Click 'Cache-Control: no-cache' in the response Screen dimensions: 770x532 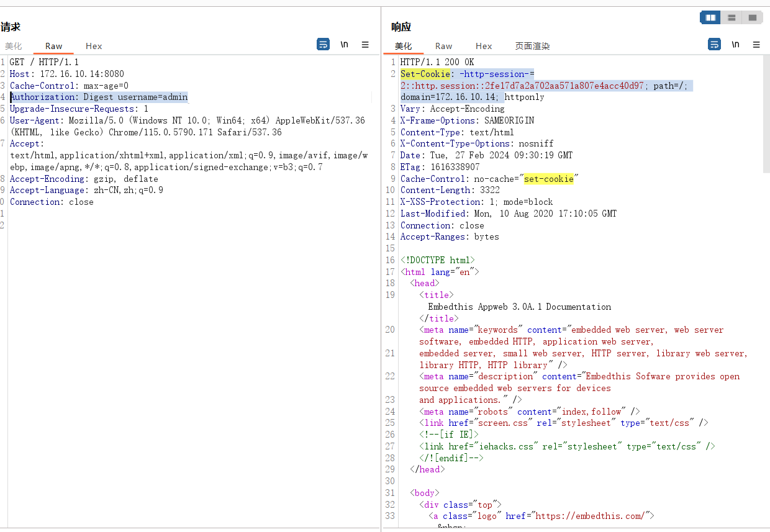pyautogui.click(x=490, y=179)
